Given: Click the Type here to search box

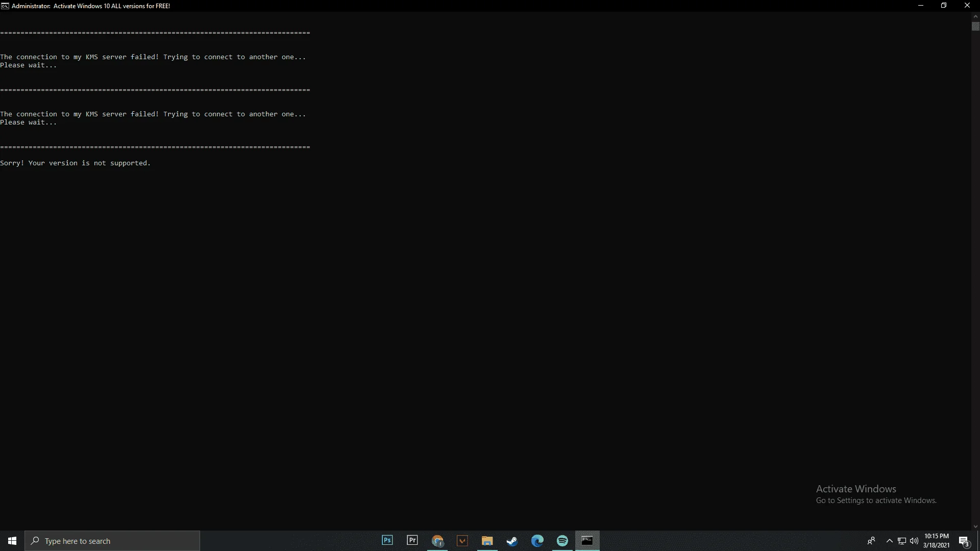Looking at the screenshot, I should pos(112,541).
